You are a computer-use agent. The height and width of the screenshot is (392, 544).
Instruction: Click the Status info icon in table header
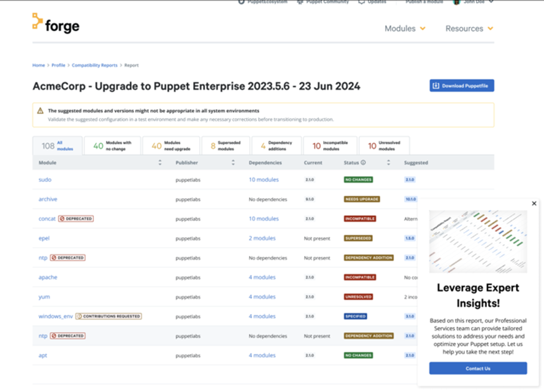click(x=362, y=162)
